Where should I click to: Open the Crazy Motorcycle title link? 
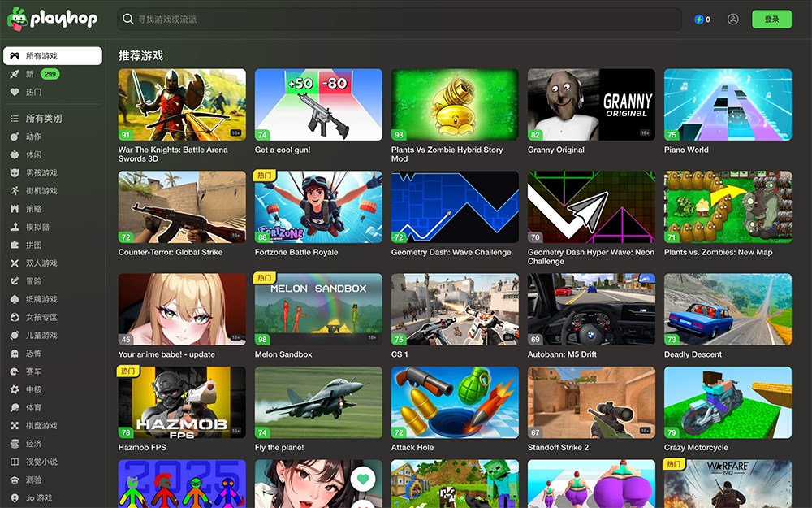696,447
